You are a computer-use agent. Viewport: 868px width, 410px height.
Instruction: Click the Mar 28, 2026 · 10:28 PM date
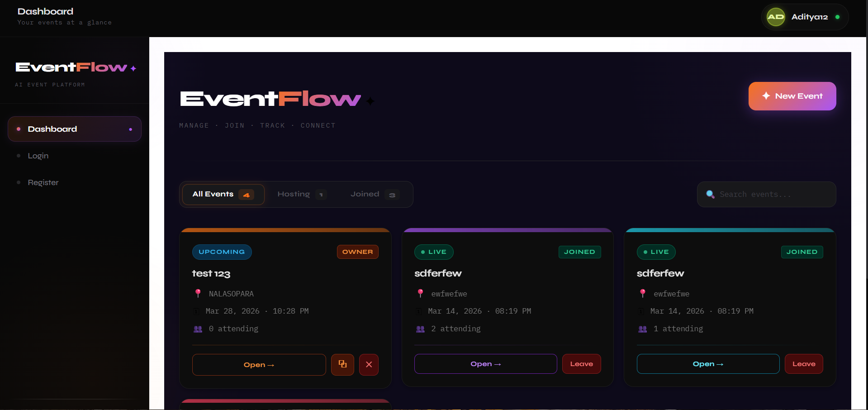257,311
